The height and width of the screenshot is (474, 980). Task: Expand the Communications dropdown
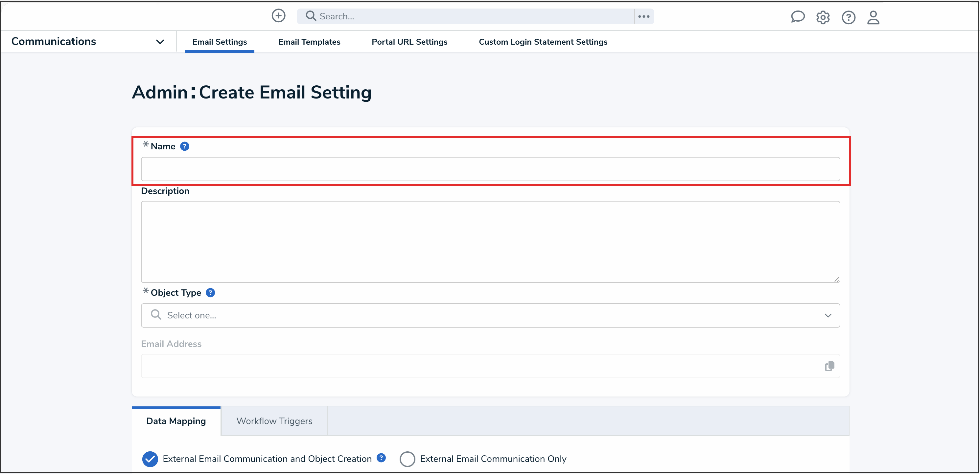click(160, 42)
